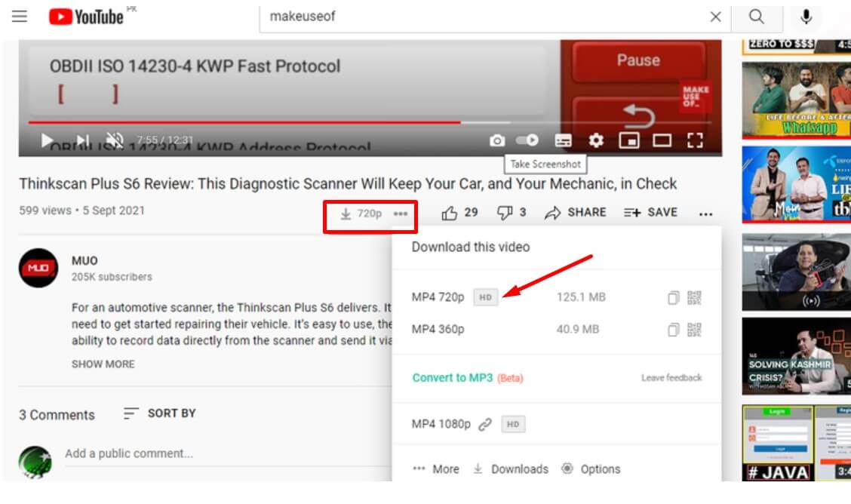Toggle theater mode

point(662,141)
